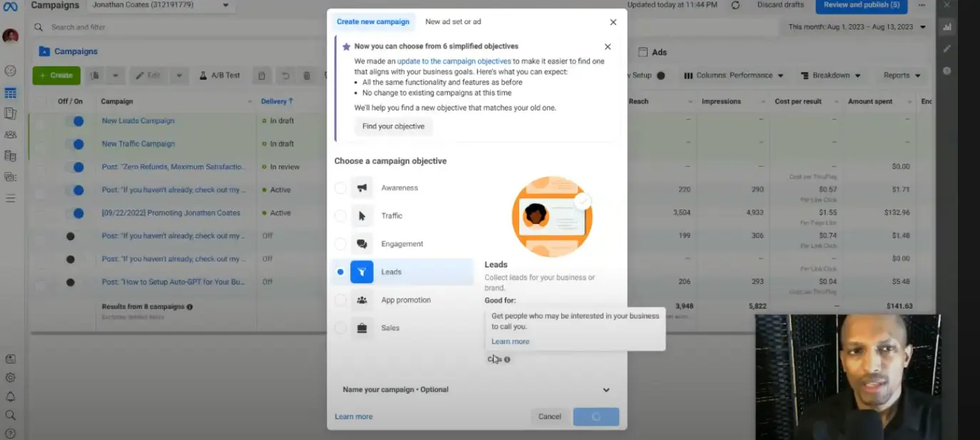
Task: Open Settings gear in the left sidebar
Action: [x=11, y=377]
